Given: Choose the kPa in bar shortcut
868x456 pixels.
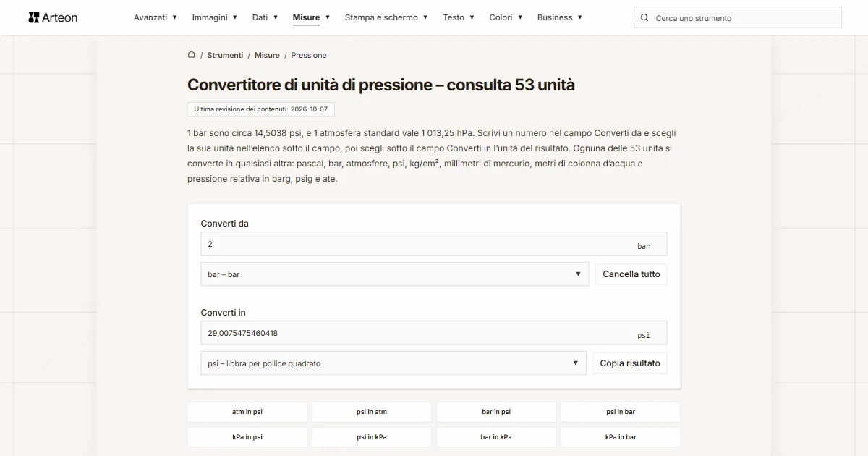Looking at the screenshot, I should coord(621,437).
